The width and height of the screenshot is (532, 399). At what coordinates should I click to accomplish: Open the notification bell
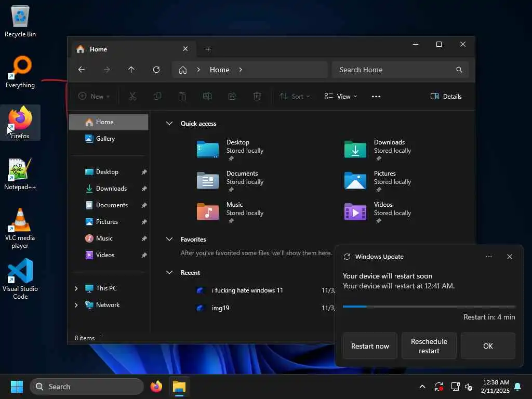(518, 387)
